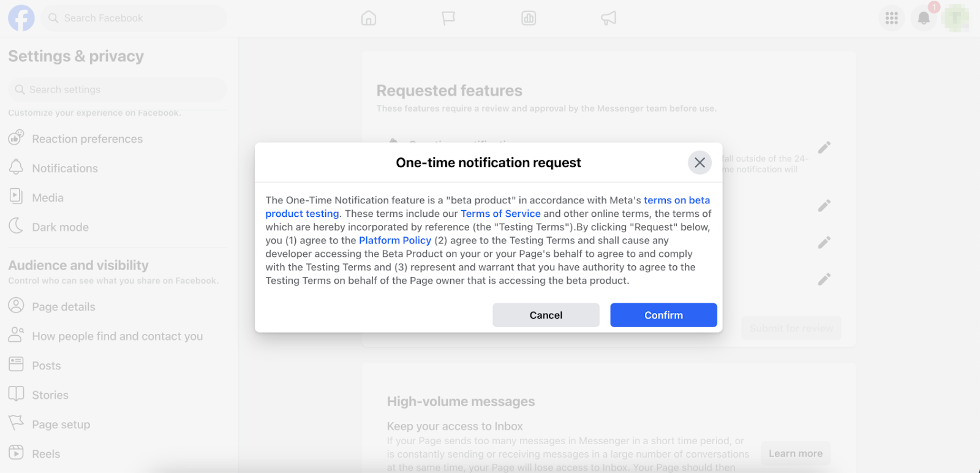Screen dimensions: 980x473
Task: Click the Facebook logo icon
Action: point(21,18)
